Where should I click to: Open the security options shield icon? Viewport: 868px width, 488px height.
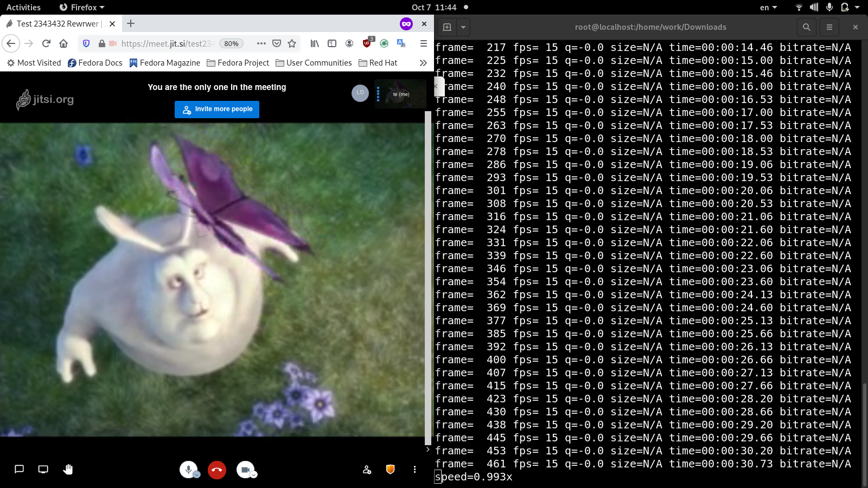coord(390,470)
